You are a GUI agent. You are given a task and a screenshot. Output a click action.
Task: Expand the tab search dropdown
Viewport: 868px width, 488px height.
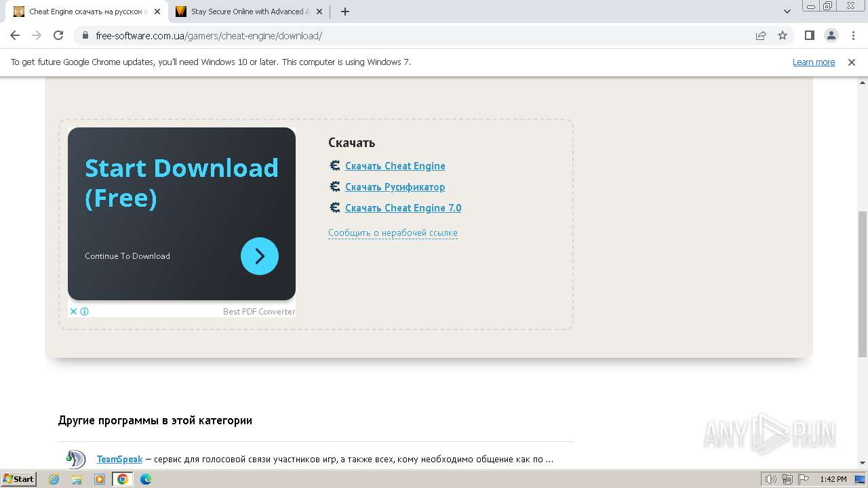(787, 12)
